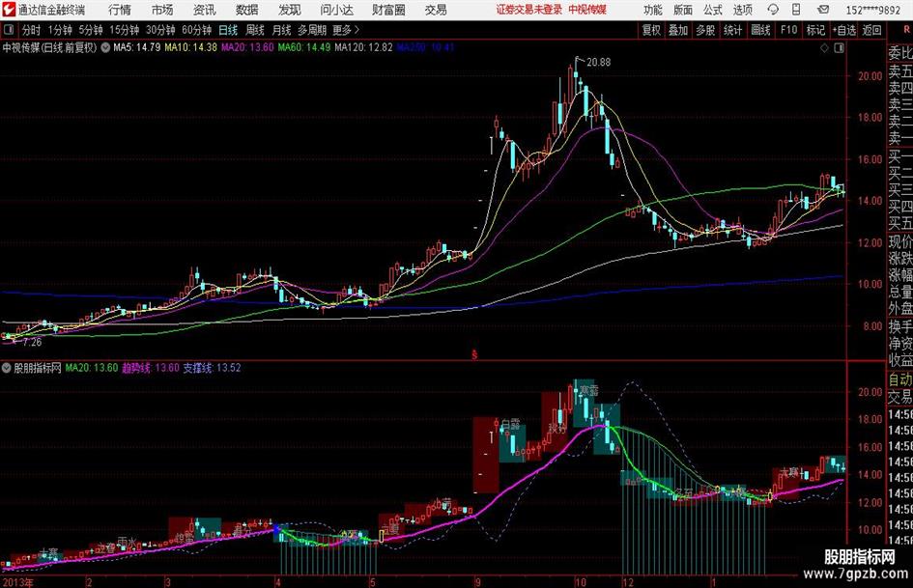913x588 pixels.
Task: Click the red dollar marker on chart
Action: point(474,354)
